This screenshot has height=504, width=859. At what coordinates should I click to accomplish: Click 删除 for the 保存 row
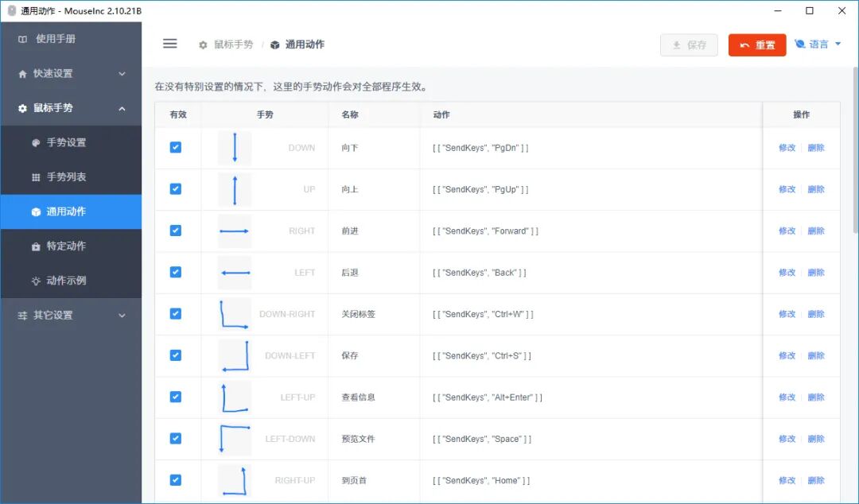point(816,356)
